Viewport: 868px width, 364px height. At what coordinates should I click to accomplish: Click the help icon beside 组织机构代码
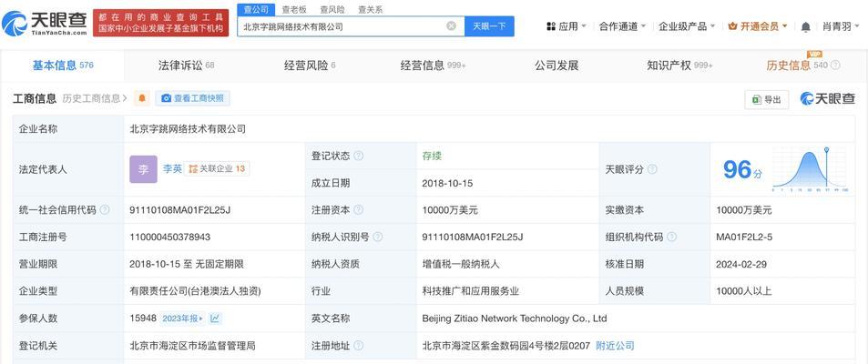click(x=671, y=237)
